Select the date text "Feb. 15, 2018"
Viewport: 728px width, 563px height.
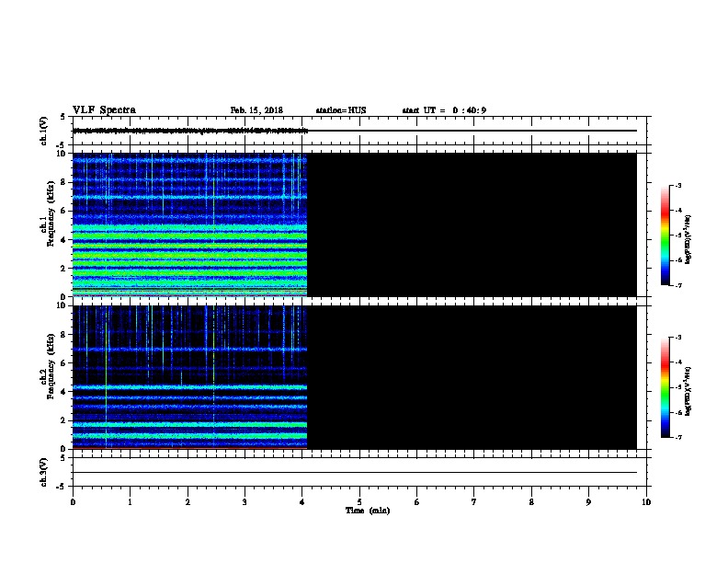256,110
